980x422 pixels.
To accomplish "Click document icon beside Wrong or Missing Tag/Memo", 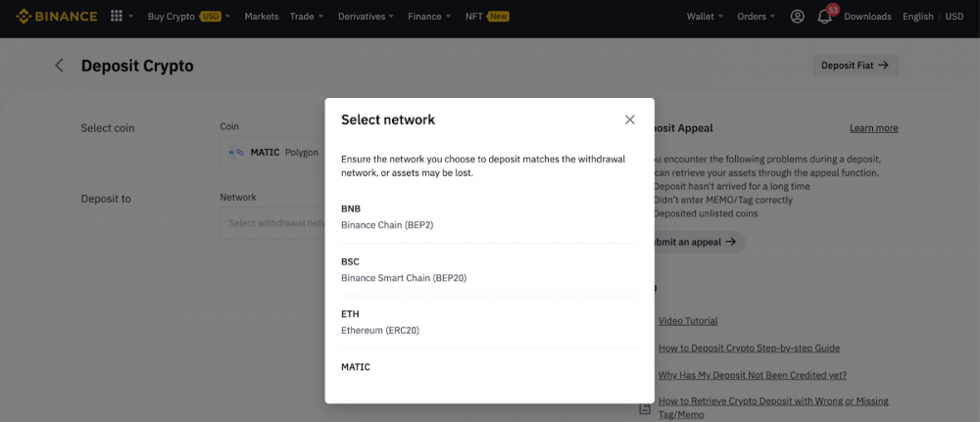I will tap(645, 409).
